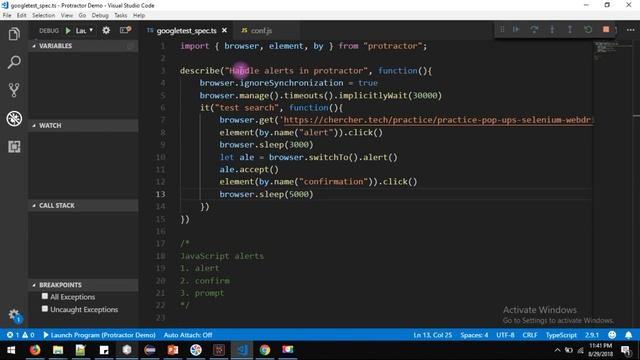640x360 pixels.
Task: Open the Debug Console icon
Action: point(125,30)
